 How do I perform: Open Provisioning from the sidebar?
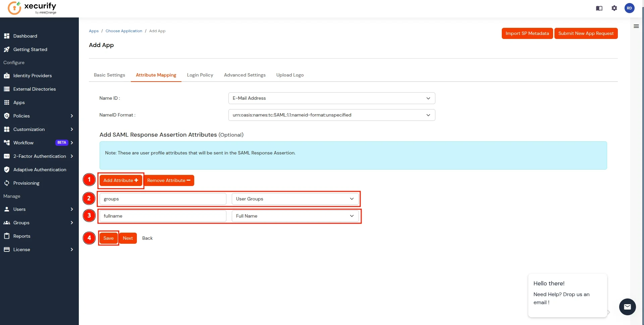(x=26, y=183)
